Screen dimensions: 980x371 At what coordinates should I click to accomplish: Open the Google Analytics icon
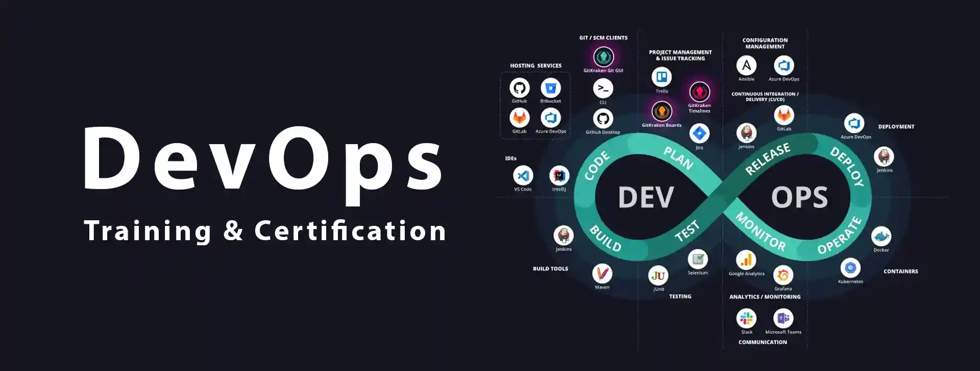(x=746, y=260)
